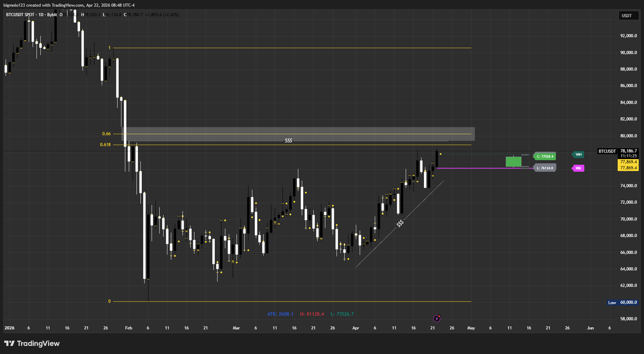Viewport: 644px width, 354px height.
Task: Click the Low 60,000.0 axis label
Action: pos(623,302)
